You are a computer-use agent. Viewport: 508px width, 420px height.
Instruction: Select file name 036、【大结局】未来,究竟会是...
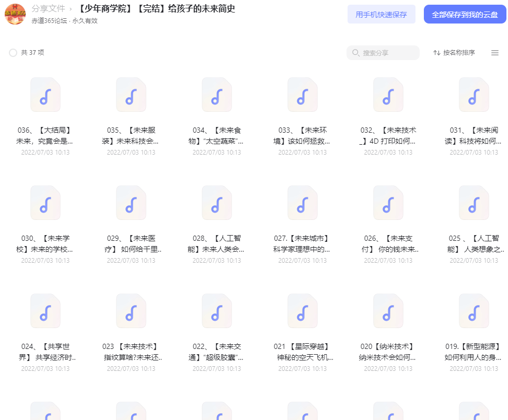[45, 136]
